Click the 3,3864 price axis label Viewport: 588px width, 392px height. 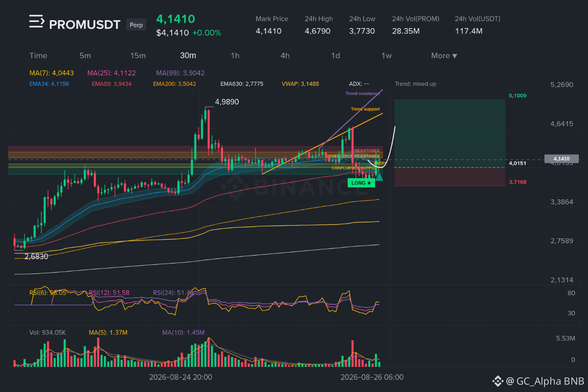tap(562, 202)
